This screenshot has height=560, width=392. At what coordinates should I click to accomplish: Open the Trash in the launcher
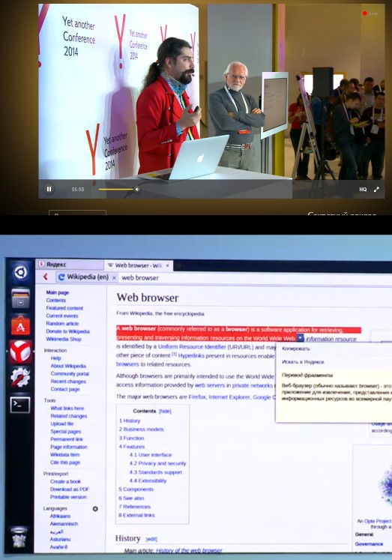pyautogui.click(x=19, y=538)
